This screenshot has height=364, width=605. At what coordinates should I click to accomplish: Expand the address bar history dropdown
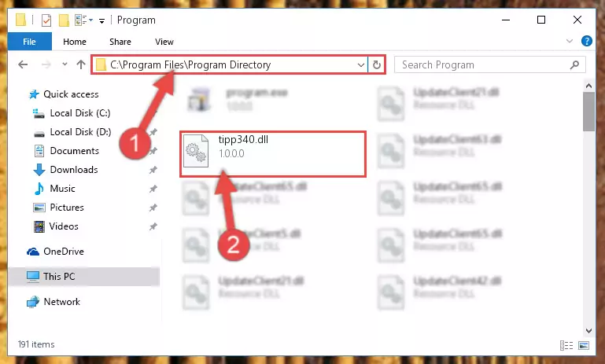(361, 64)
